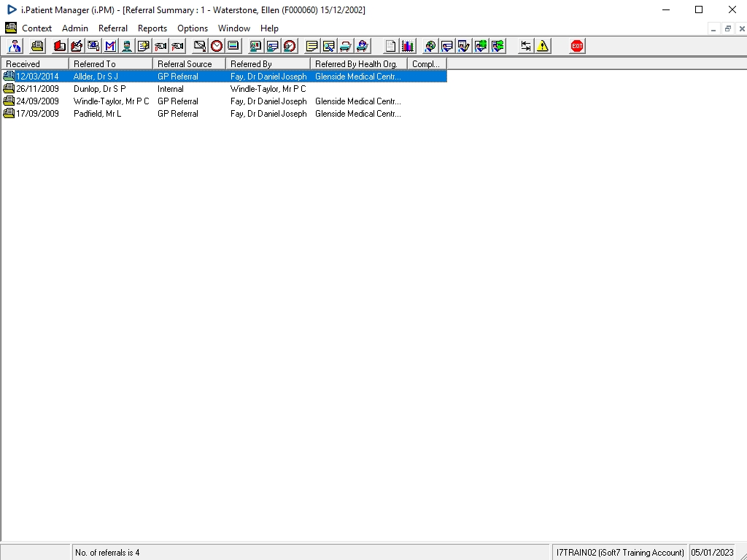Viewport: 747px width, 560px height.
Task: Open the Help menu
Action: pos(269,28)
